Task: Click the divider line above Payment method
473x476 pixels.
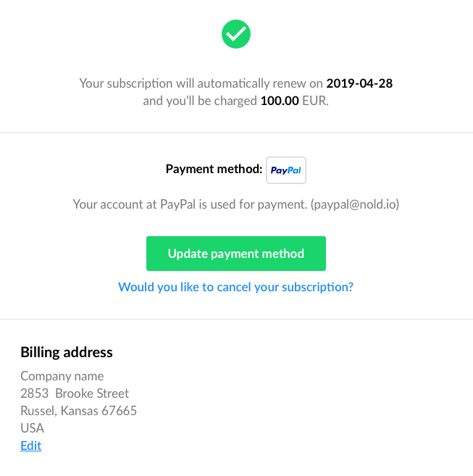Action: tap(236, 133)
